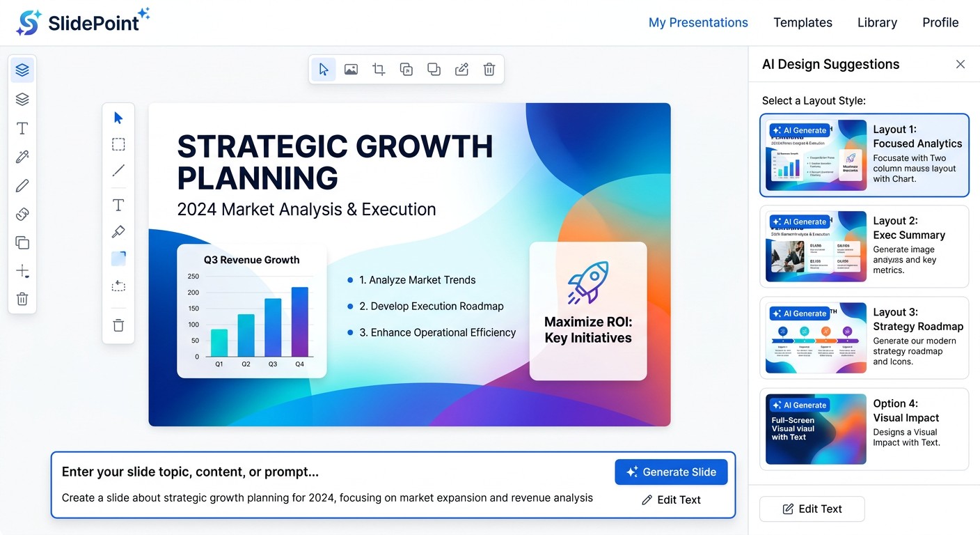The width and height of the screenshot is (980, 535).
Task: Click the dashed box with arrow icon
Action: pos(118,286)
